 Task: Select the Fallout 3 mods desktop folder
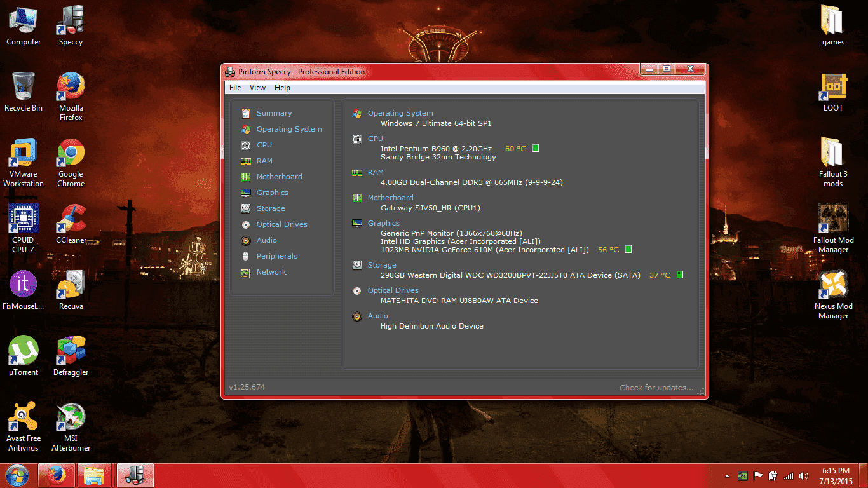833,163
